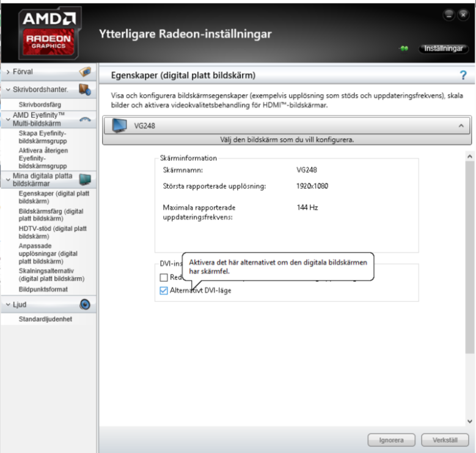Click the scrollbar down arrow
Screen dimensions: 476x453
pyautogui.click(x=470, y=421)
